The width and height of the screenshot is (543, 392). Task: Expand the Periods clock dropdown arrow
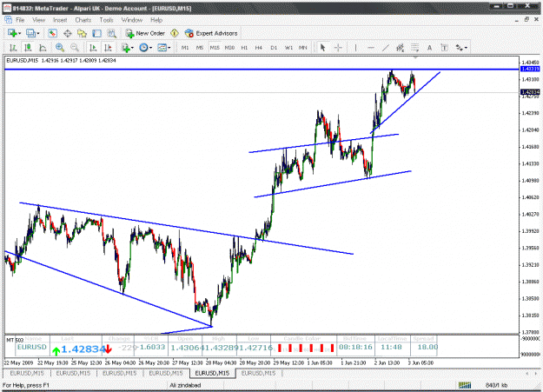(x=150, y=48)
